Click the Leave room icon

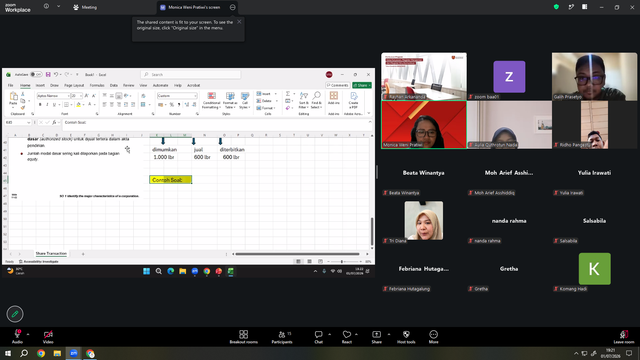tap(623, 334)
